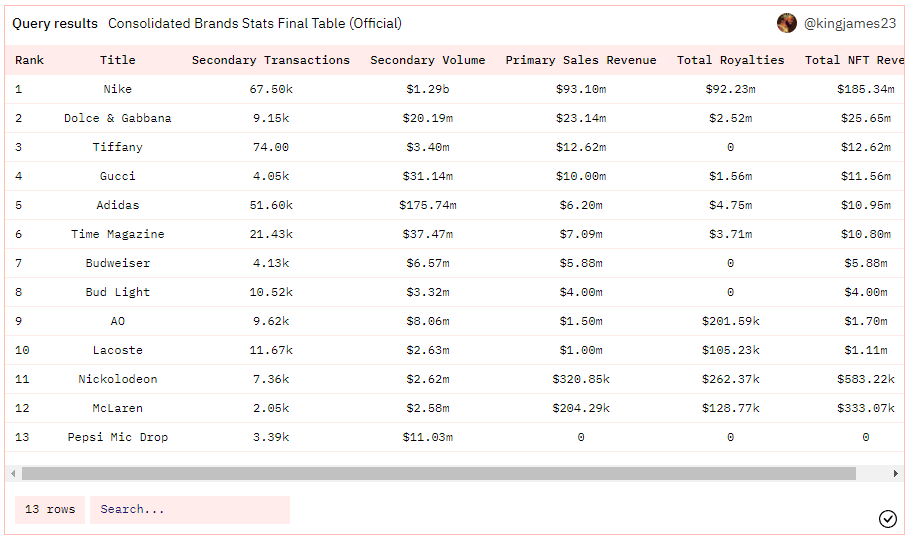Click the horizontal scrollbar thumb
This screenshot has width=909, height=539.
[438, 473]
